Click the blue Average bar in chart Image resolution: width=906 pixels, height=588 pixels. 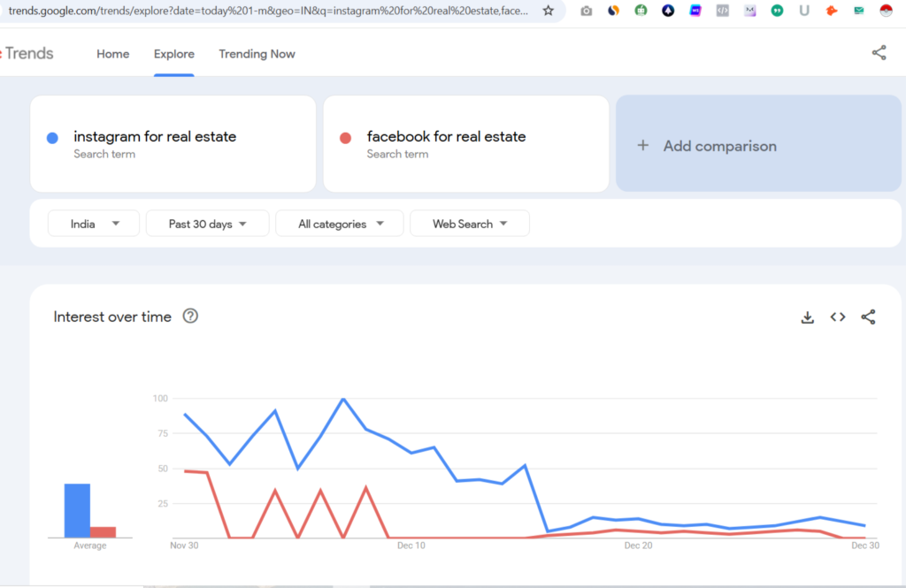coord(77,510)
